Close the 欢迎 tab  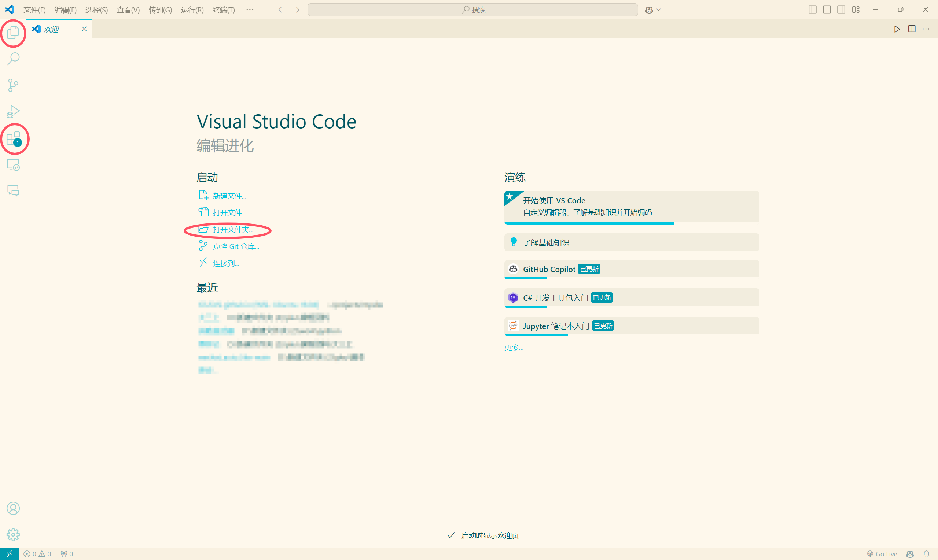click(x=84, y=29)
